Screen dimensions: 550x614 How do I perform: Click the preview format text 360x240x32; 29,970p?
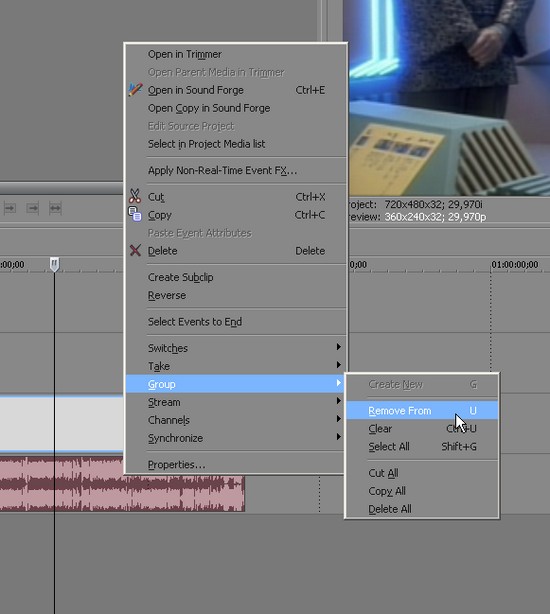[x=435, y=217]
